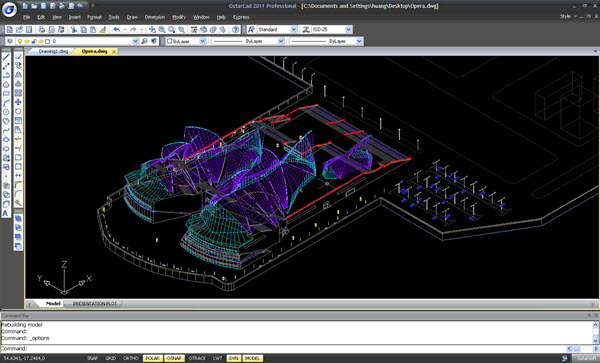This screenshot has width=600, height=363.
Task: Click the GstarCAD application logo button
Action: [9, 10]
